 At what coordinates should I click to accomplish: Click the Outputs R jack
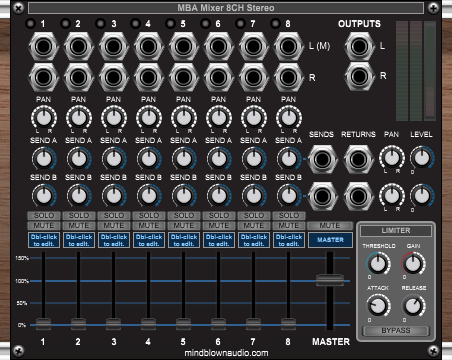coord(359,76)
